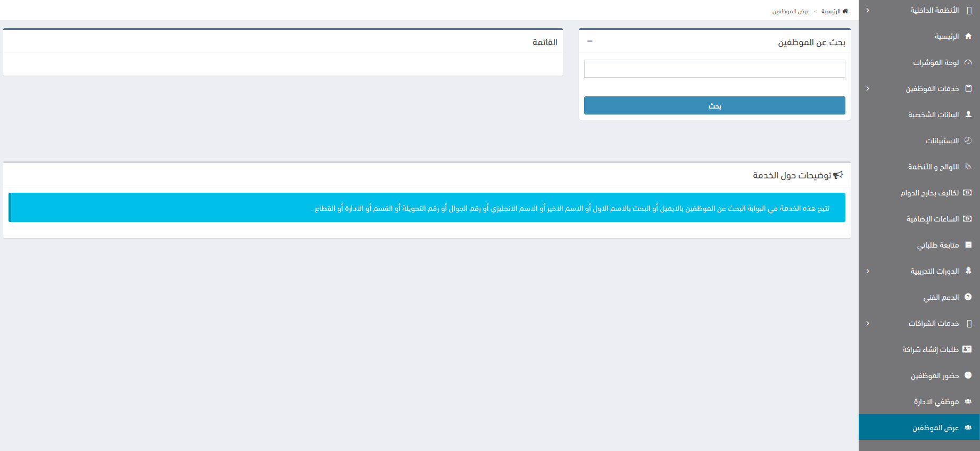
Task: Click the RSS icon beside اللوائح و الأنظمة
Action: (968, 167)
